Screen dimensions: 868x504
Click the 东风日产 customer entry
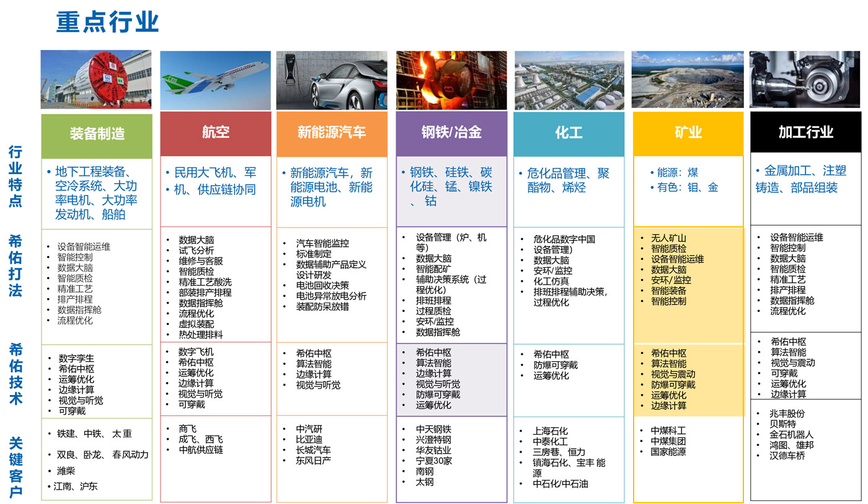[x=314, y=460]
